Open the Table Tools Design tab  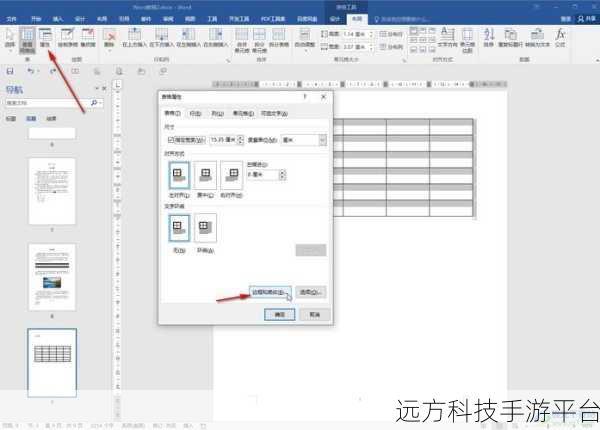pos(335,19)
